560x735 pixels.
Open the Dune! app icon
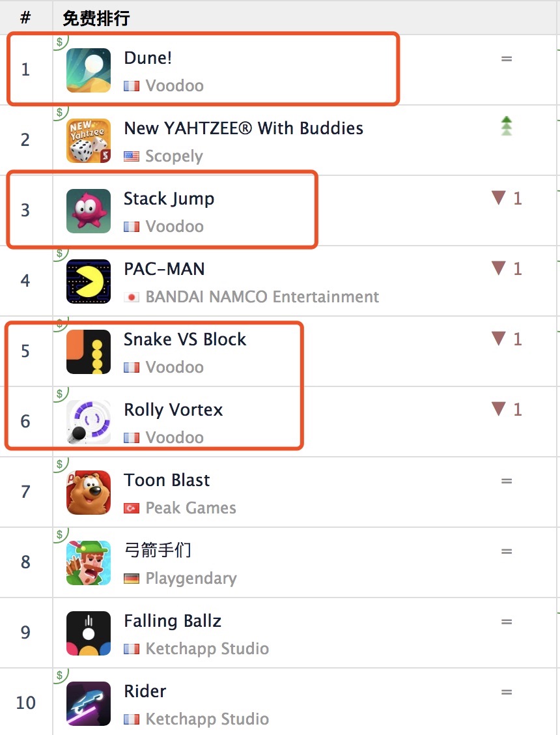pos(89,70)
